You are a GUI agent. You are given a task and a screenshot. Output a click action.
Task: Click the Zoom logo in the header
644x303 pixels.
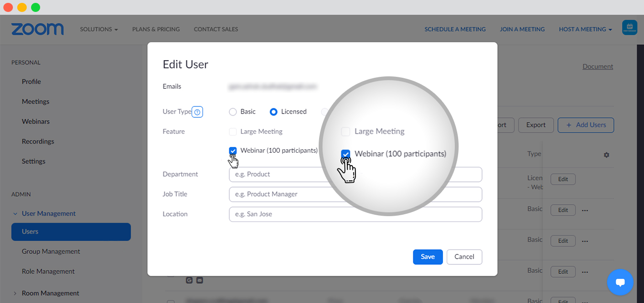pyautogui.click(x=38, y=29)
